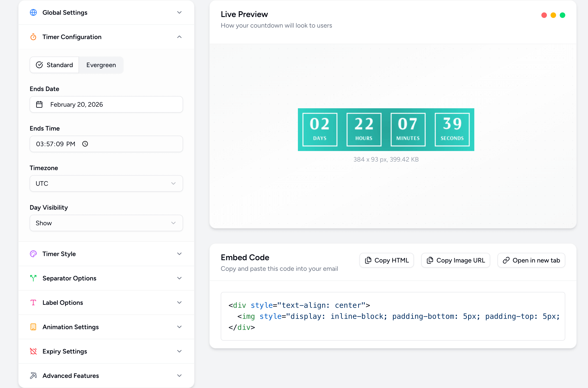Click the Open in new tab button
The height and width of the screenshot is (388, 588).
click(x=531, y=260)
